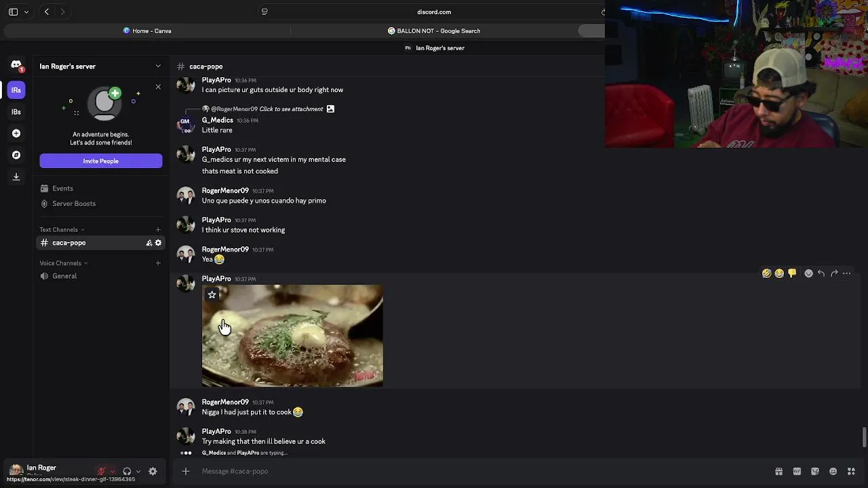Click Add Reaction in hover toolbar
Viewport: 868px width, 488px height.
point(808,273)
